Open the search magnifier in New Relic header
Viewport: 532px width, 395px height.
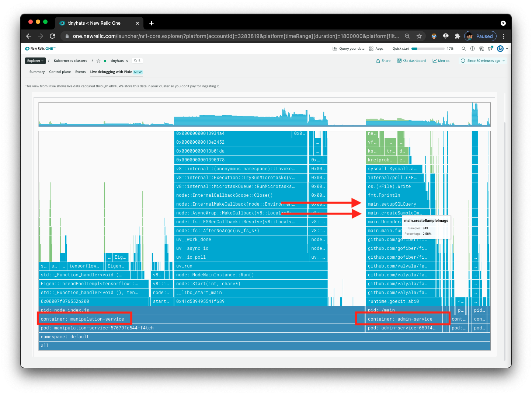464,49
